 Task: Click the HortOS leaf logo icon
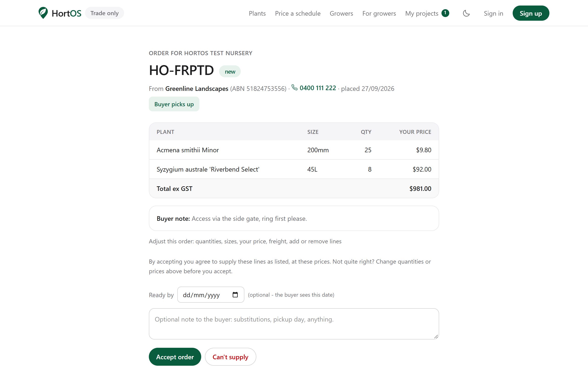[x=43, y=13]
